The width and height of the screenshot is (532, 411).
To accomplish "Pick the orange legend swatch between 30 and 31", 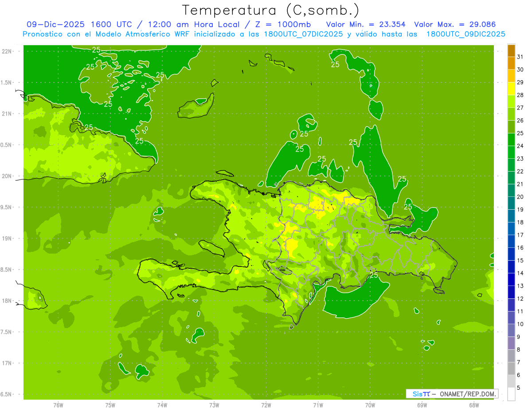I will coord(511,63).
